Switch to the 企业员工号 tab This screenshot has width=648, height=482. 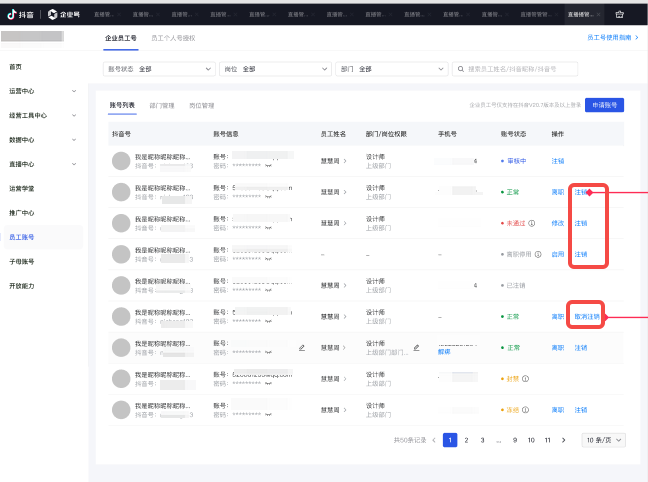pyautogui.click(x=121, y=38)
